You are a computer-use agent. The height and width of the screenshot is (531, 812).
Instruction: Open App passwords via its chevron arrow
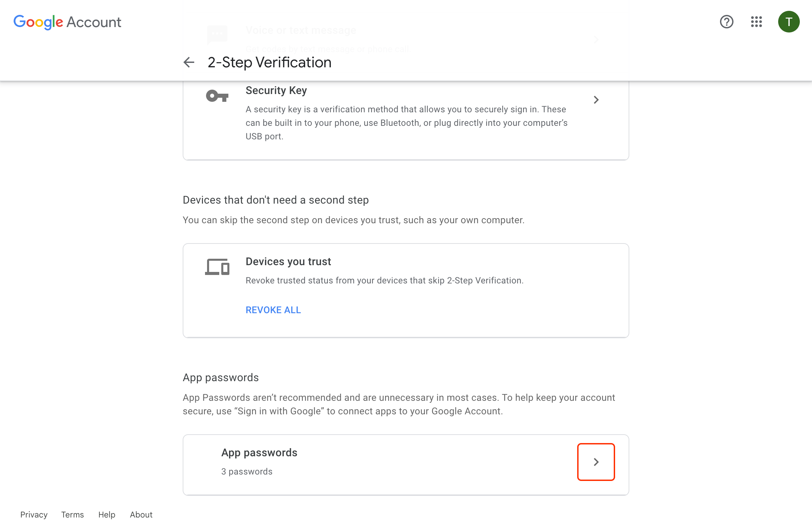pos(596,462)
